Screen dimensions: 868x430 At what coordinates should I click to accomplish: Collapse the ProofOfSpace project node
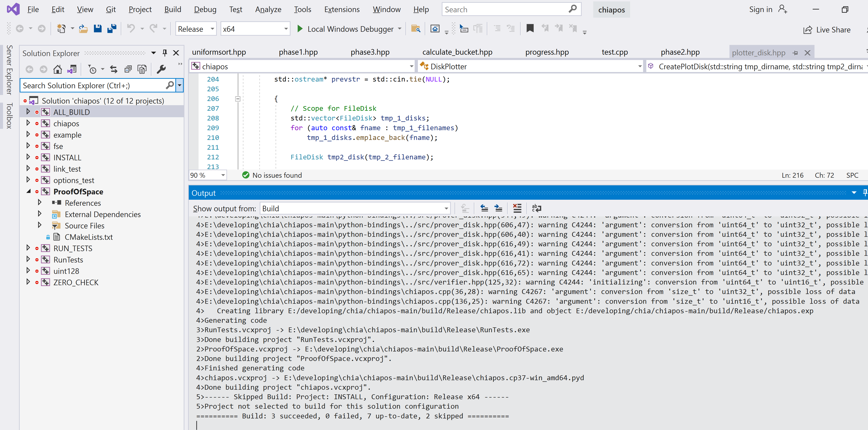pyautogui.click(x=28, y=191)
